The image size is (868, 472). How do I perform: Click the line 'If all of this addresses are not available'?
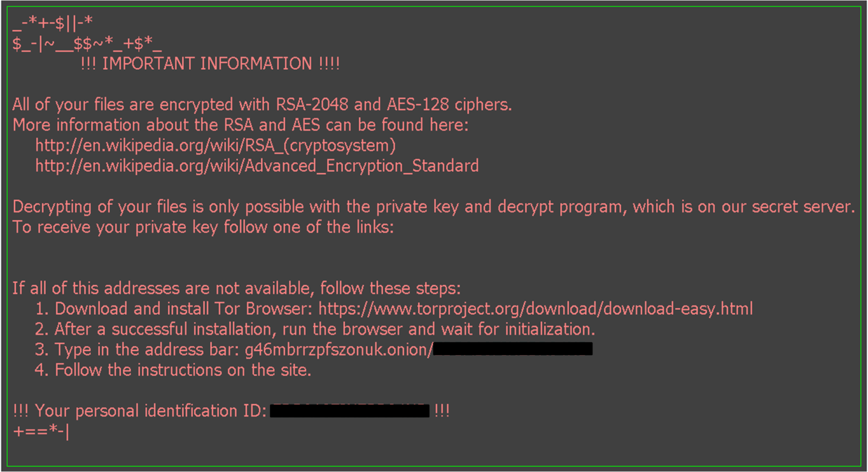(x=236, y=288)
